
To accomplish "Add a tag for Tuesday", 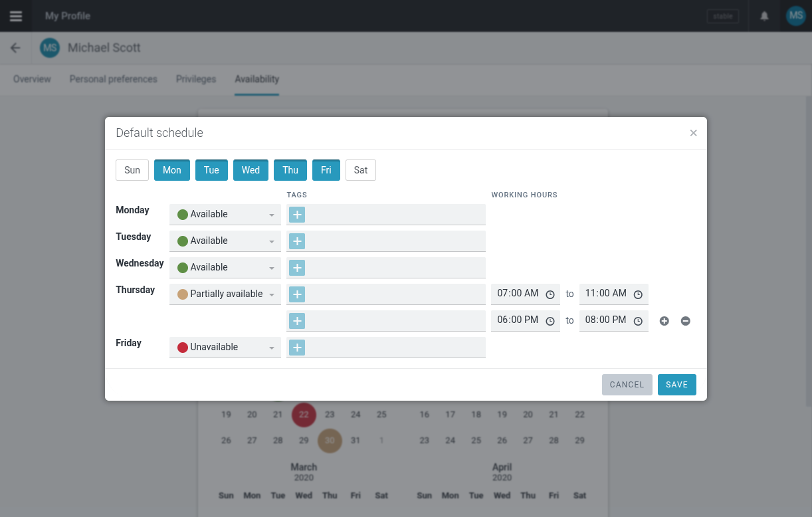I will 297,241.
